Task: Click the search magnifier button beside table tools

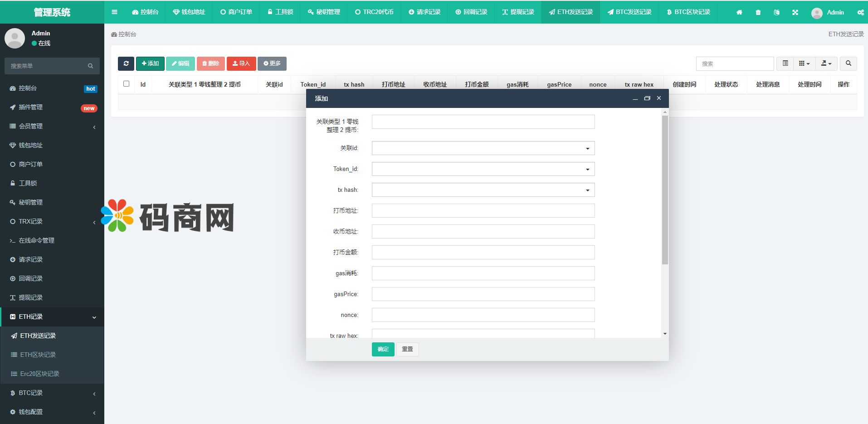Action: point(848,63)
